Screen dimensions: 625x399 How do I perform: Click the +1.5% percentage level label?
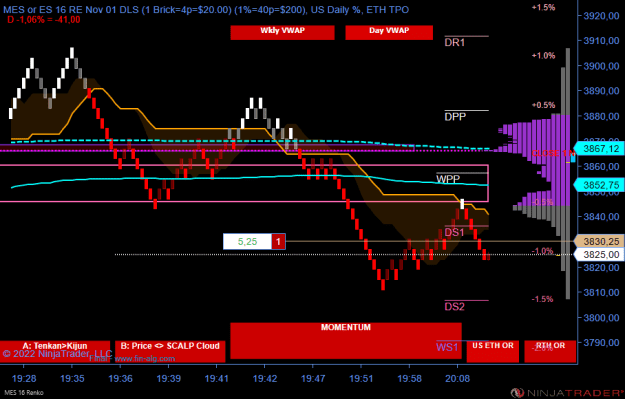pyautogui.click(x=543, y=7)
